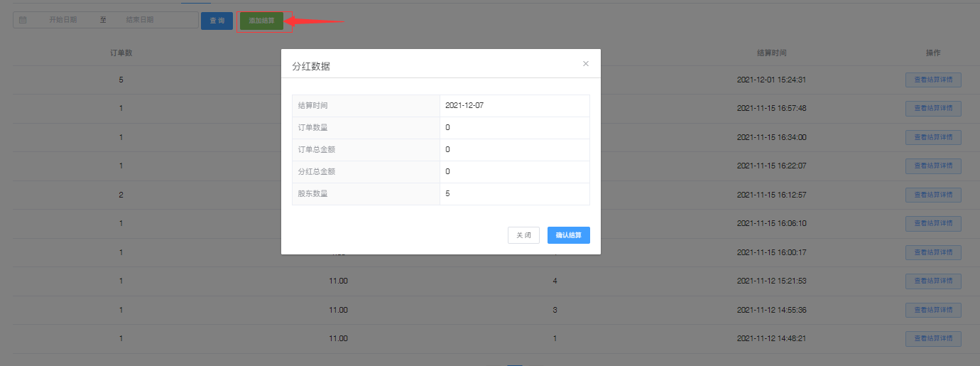
Task: Click the 关闭 button in the dialog
Action: coord(523,235)
